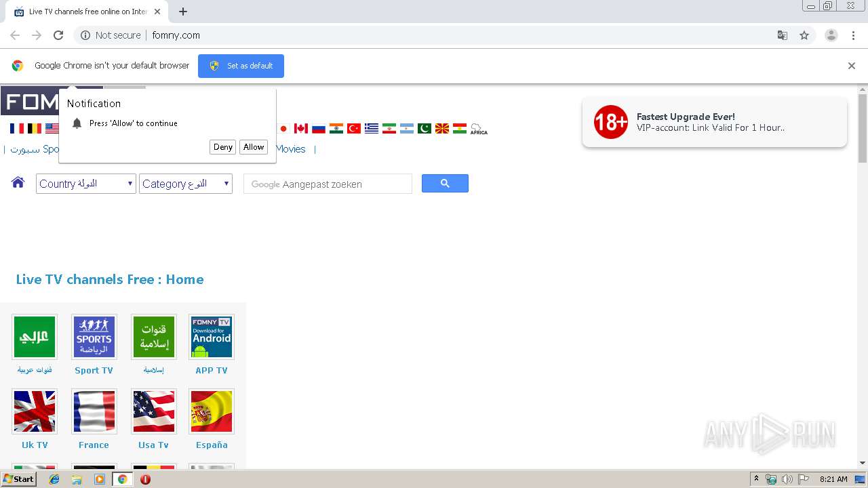The height and width of the screenshot is (488, 868).
Task: Open the Arabic channels thumbnail
Action: tap(35, 337)
